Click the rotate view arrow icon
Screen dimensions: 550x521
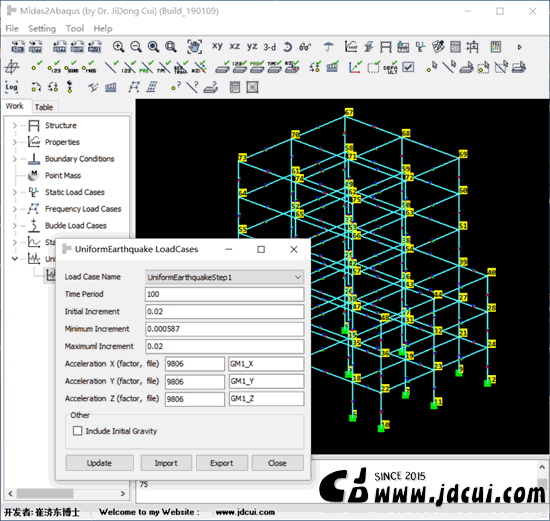[287, 47]
